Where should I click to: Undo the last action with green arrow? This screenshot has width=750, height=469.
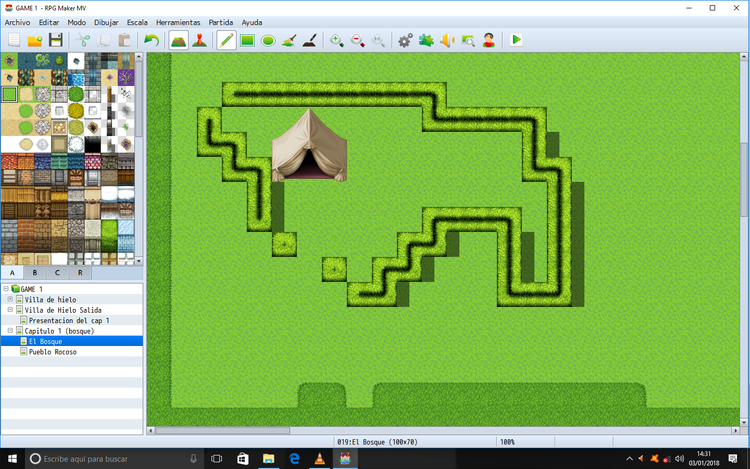click(151, 40)
